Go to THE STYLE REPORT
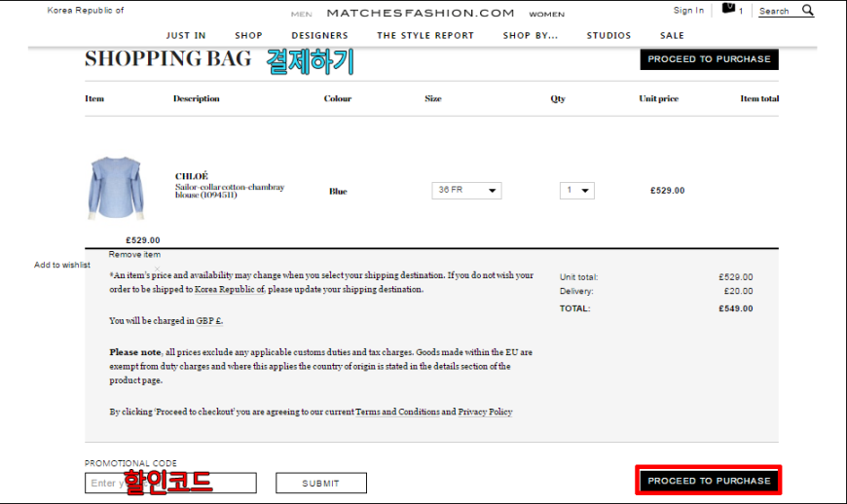847x504 pixels. 425,36
